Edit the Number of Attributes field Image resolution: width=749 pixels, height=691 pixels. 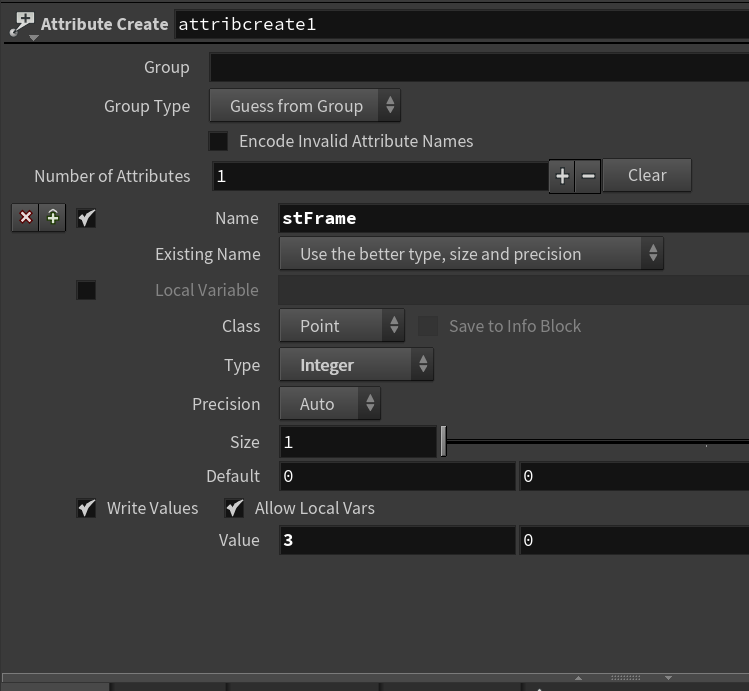(x=380, y=176)
